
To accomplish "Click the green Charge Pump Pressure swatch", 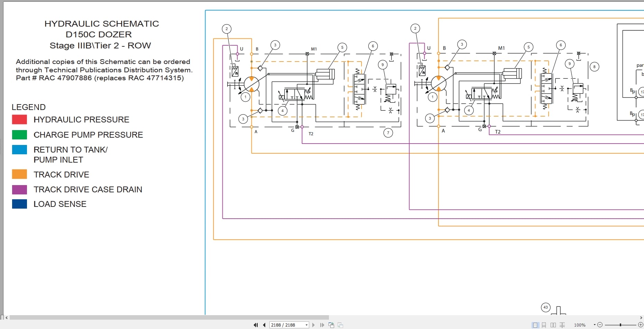I will point(19,135).
